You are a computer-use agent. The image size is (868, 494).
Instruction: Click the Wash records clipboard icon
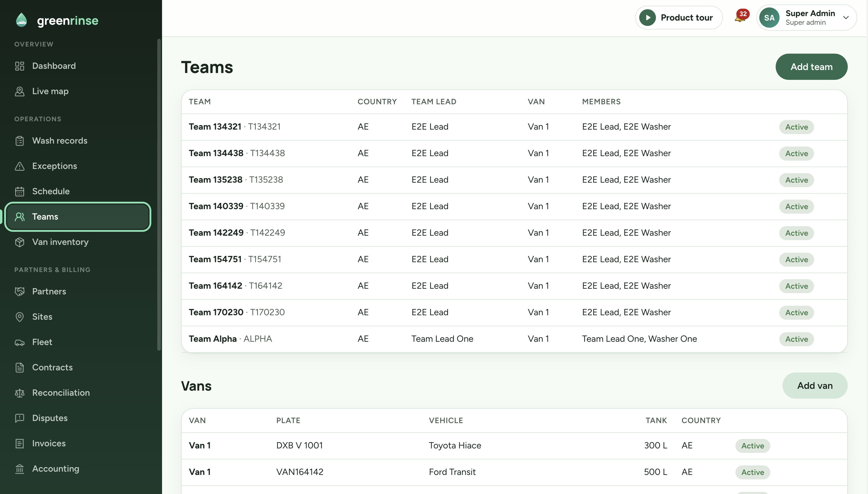[20, 141]
